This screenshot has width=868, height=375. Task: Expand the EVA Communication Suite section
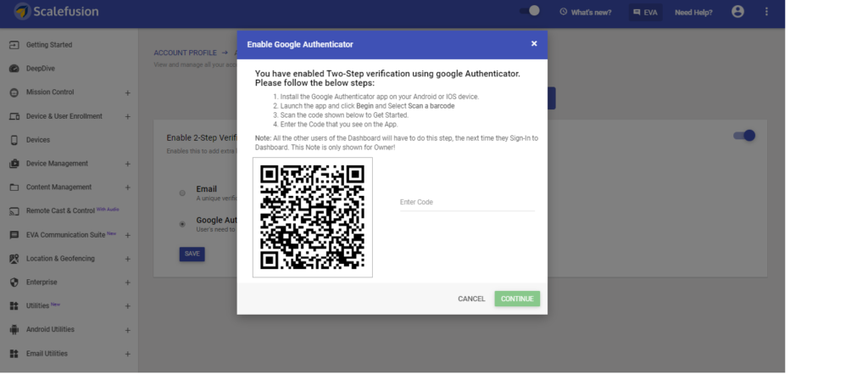click(128, 235)
